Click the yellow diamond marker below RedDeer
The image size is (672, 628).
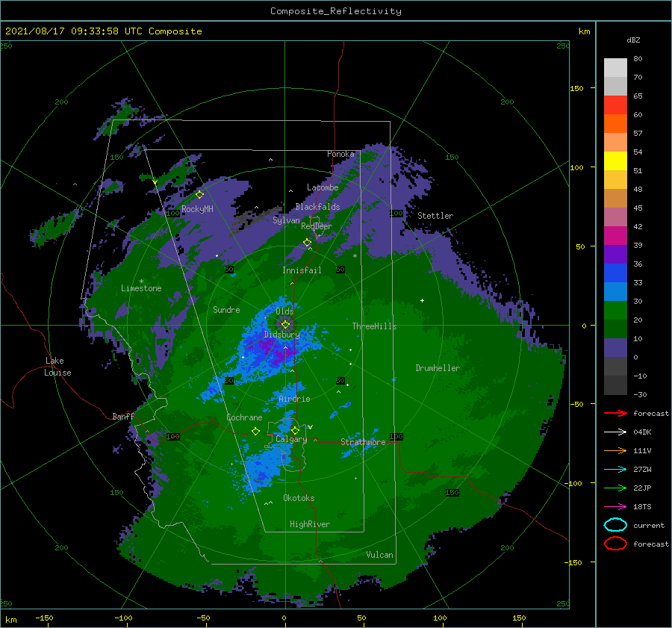click(x=308, y=242)
